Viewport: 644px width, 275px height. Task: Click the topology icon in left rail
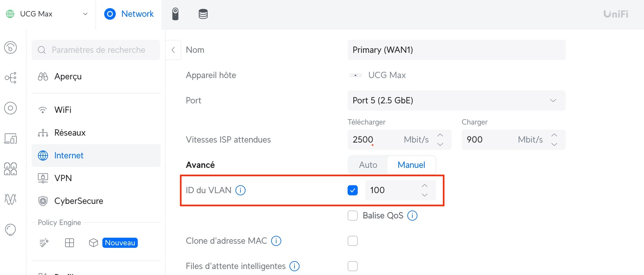click(x=10, y=78)
